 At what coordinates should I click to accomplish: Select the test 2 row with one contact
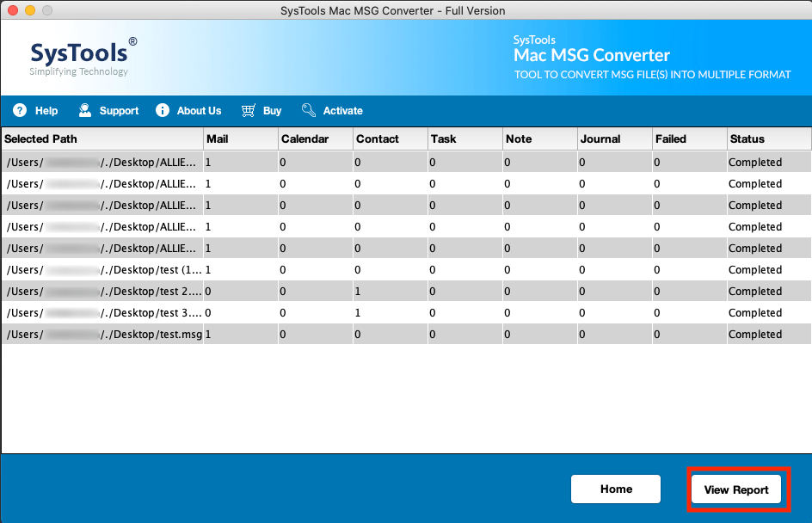[103, 291]
